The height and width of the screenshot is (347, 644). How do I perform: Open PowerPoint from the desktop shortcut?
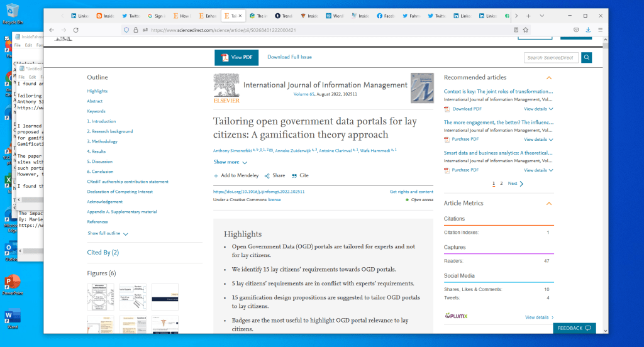click(x=12, y=282)
